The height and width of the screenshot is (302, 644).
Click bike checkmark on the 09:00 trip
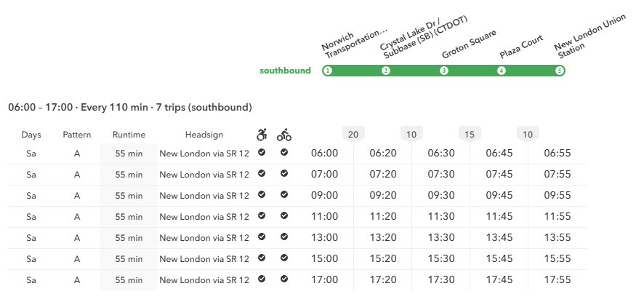pos(283,194)
